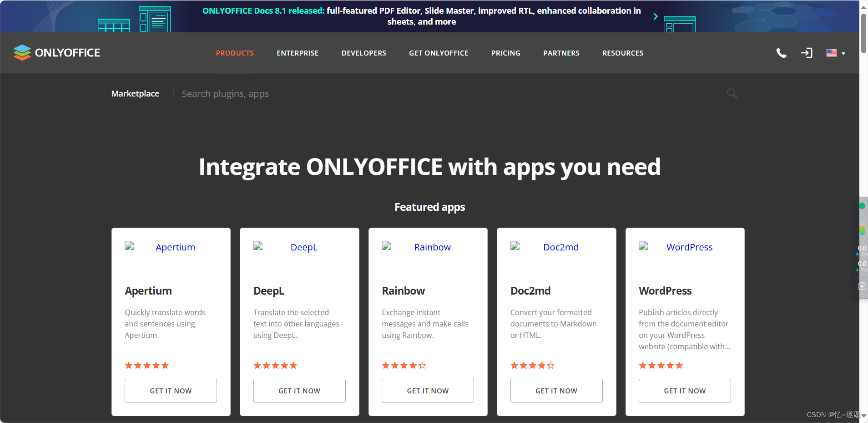Click the sign-in arrow icon
Image resolution: width=868 pixels, height=423 pixels.
(807, 53)
